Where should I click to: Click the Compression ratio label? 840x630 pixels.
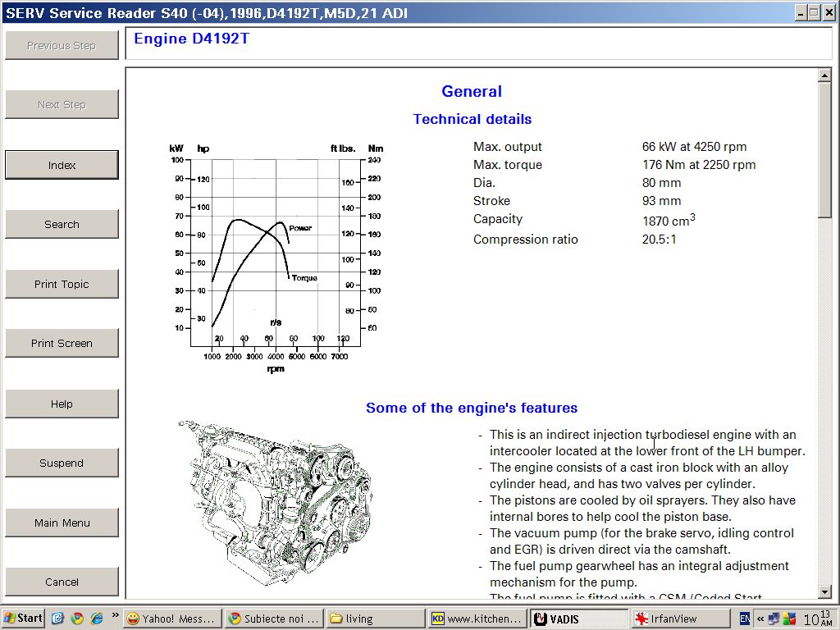526,240
